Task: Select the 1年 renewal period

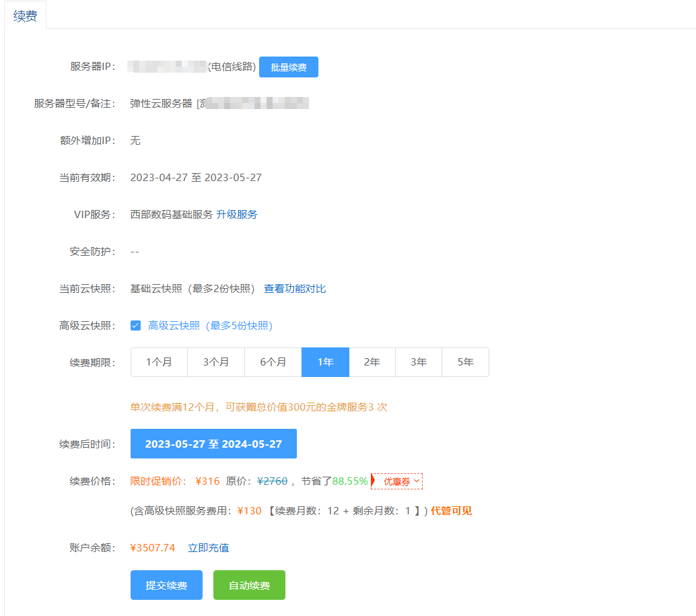Action: [x=325, y=362]
